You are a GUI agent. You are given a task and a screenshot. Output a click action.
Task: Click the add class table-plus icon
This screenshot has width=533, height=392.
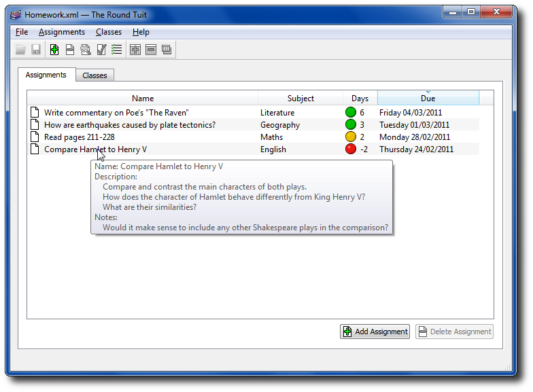click(x=135, y=50)
